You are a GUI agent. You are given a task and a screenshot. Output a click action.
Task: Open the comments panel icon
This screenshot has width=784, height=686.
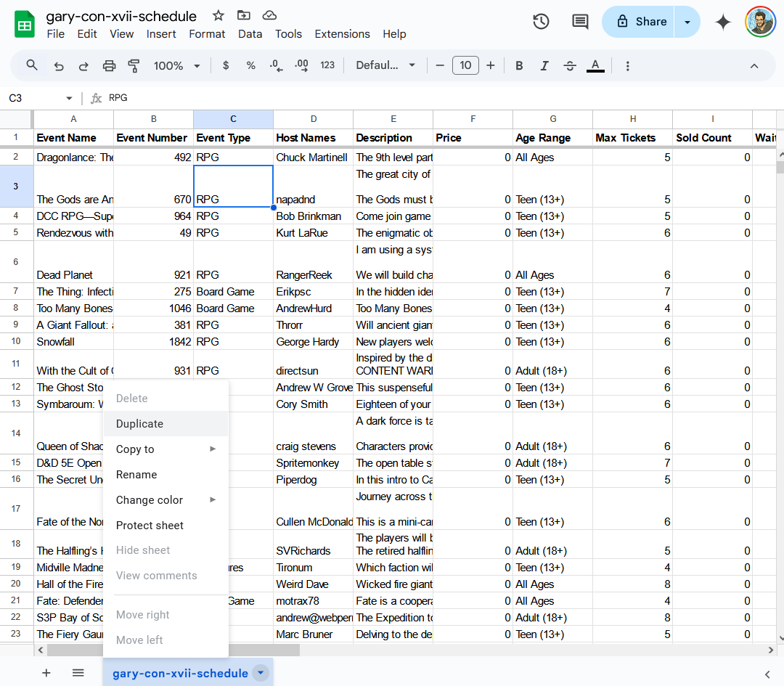[x=580, y=22]
